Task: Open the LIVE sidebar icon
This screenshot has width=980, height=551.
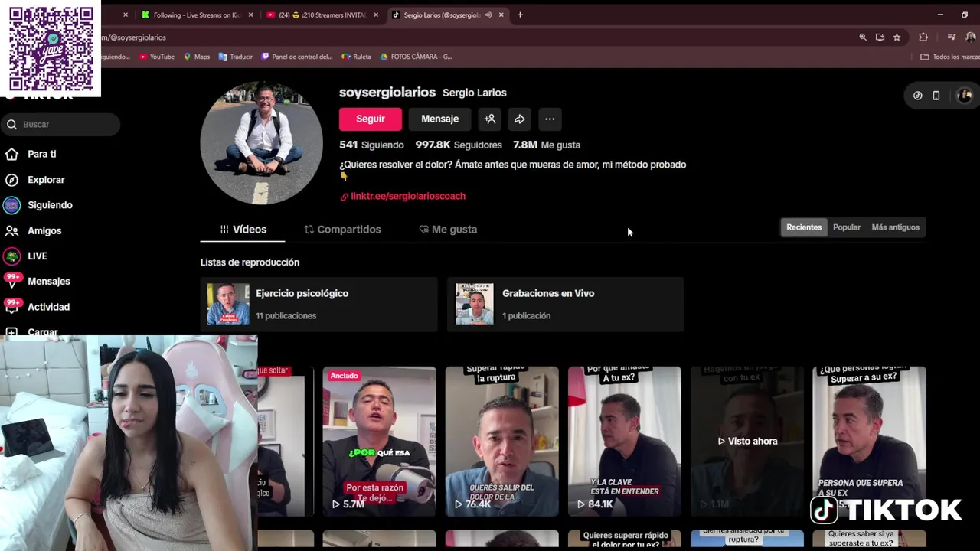Action: point(11,256)
